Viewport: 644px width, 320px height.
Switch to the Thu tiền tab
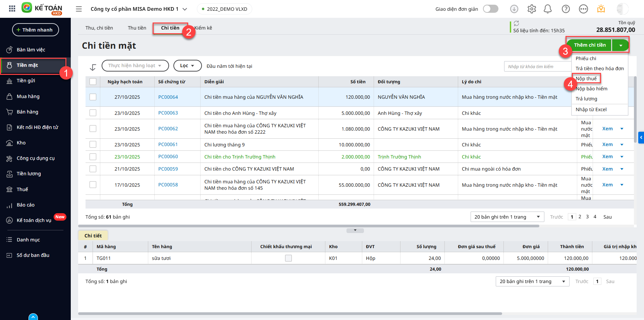coord(137,28)
